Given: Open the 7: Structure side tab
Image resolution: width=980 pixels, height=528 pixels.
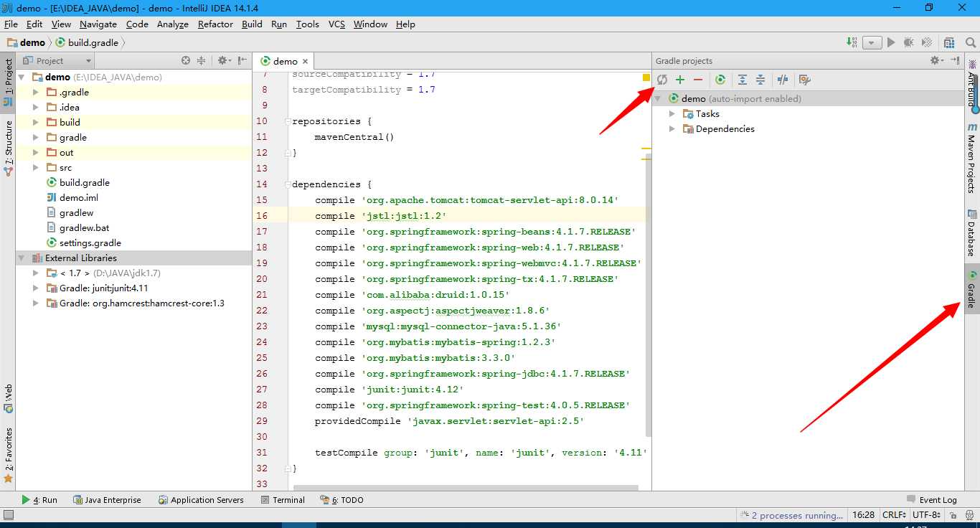Looking at the screenshot, I should (x=8, y=147).
